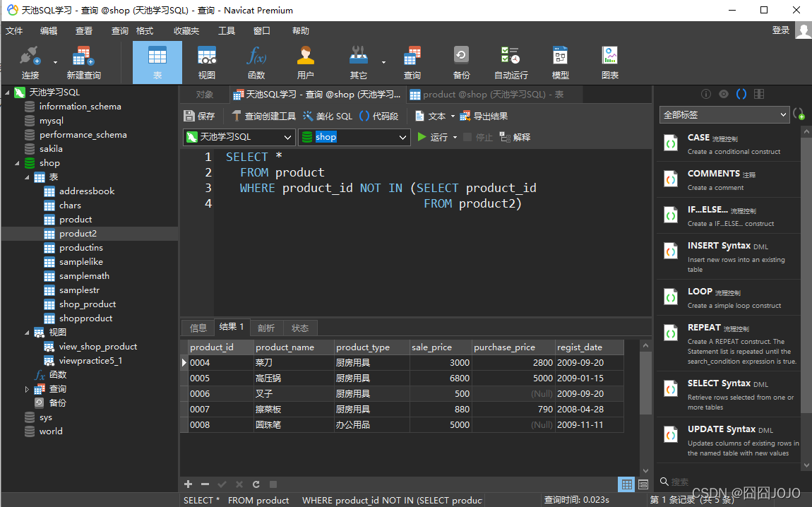Open the 文本 dropdown arrow
Viewport: 812px width, 507px height.
click(453, 116)
